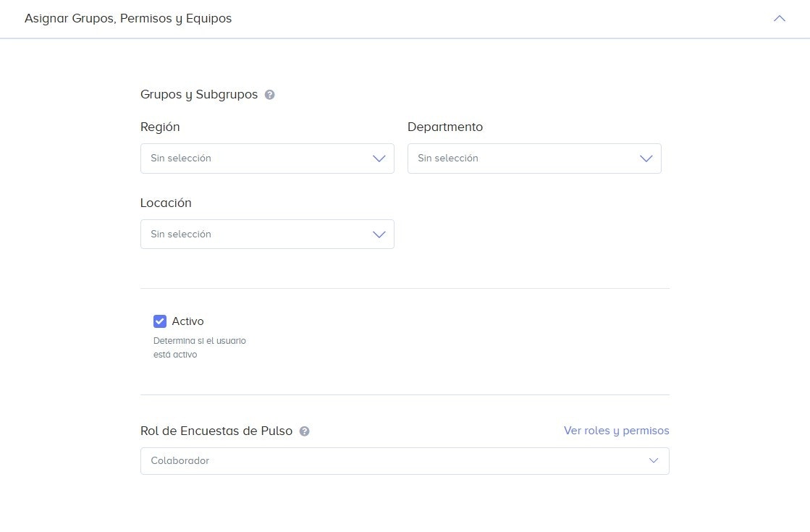The image size is (810, 532).
Task: Open the Colaborador role dropdown
Action: click(405, 461)
